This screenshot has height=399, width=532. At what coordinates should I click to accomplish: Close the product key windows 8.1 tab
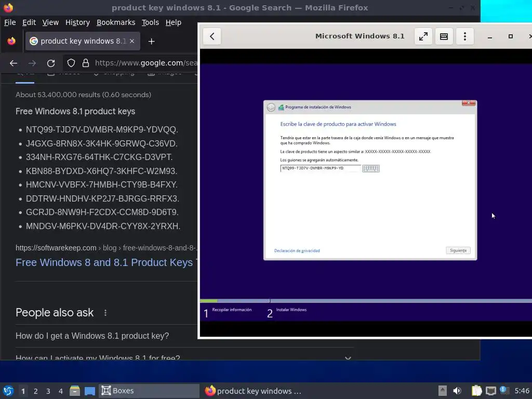pos(132,41)
